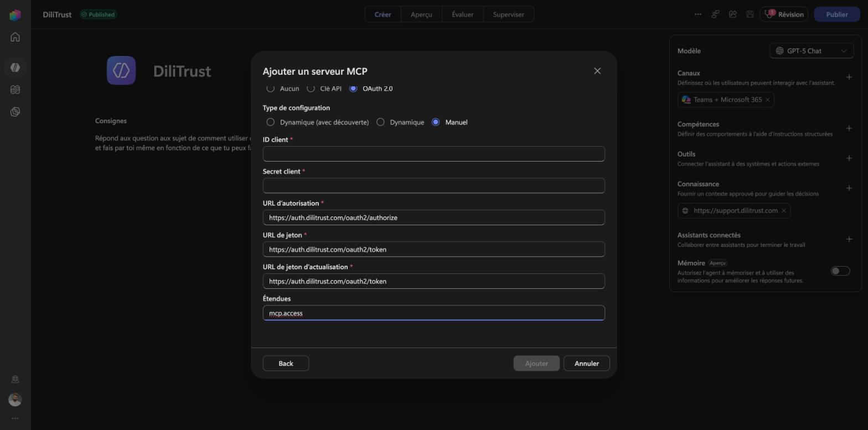Image resolution: width=868 pixels, height=430 pixels.
Task: Remove the Teams + Microsoft 365 channel chip
Action: [767, 100]
